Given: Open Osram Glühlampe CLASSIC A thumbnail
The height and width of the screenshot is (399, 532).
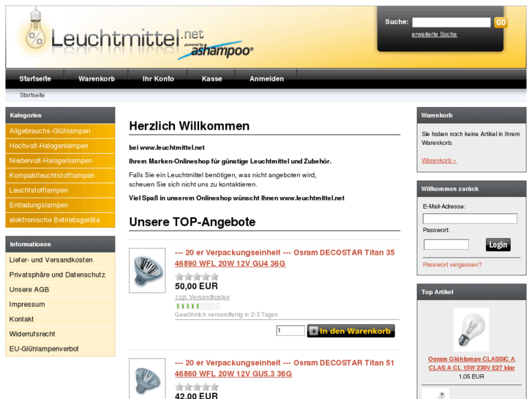Looking at the screenshot, I should pyautogui.click(x=471, y=329).
